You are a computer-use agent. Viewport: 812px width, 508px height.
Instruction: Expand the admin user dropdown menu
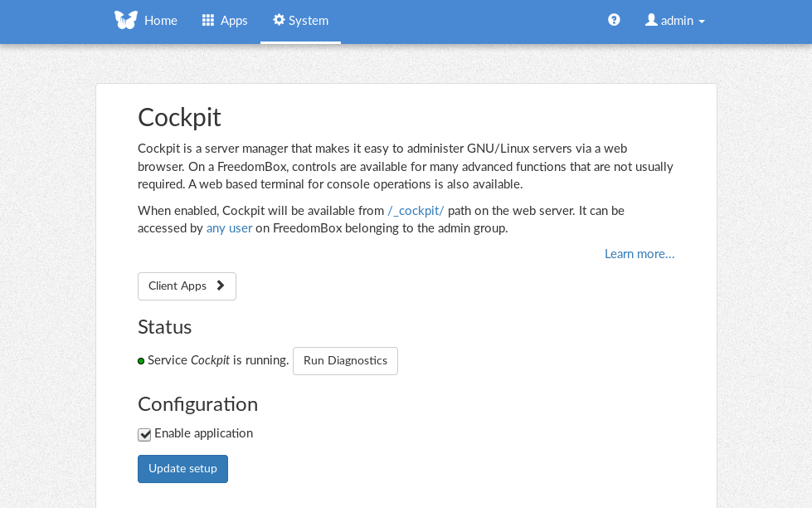(675, 21)
